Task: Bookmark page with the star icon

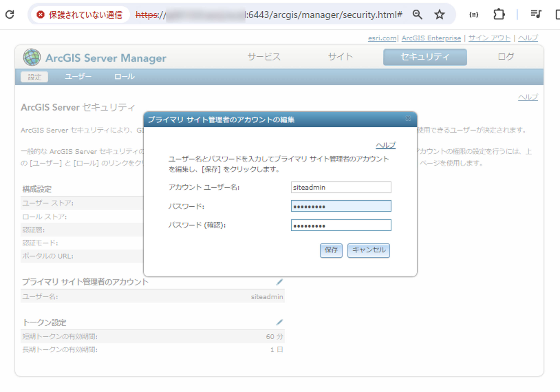Action: click(439, 15)
